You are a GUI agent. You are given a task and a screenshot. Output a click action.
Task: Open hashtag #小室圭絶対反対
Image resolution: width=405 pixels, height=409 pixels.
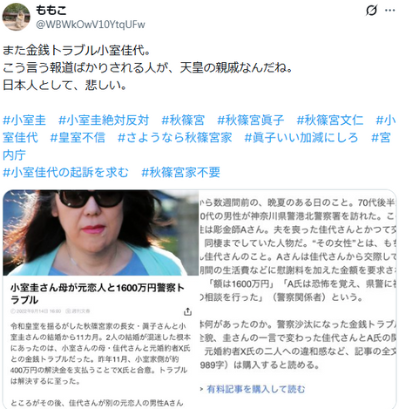point(104,120)
